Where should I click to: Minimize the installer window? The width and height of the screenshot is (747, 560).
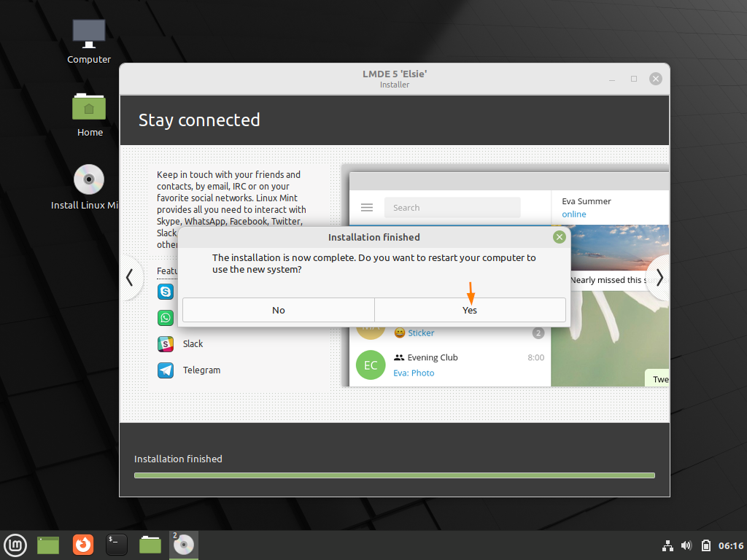(612, 79)
